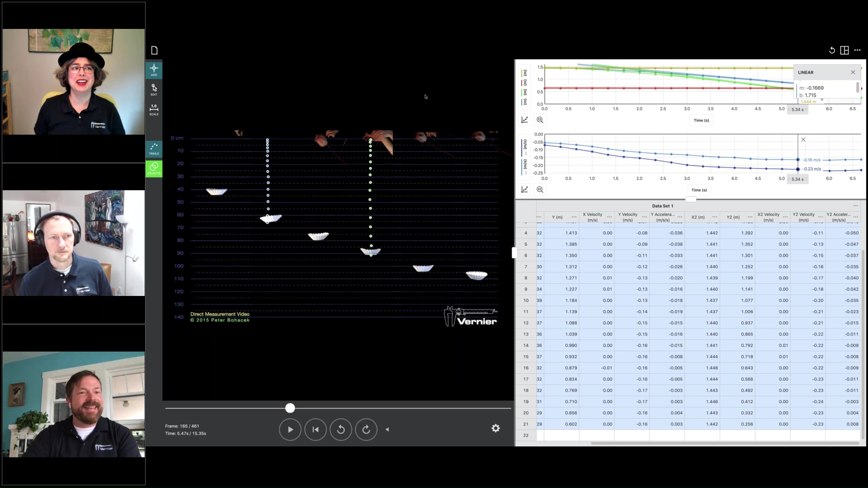Open graph options via line-graph icon

[524, 120]
